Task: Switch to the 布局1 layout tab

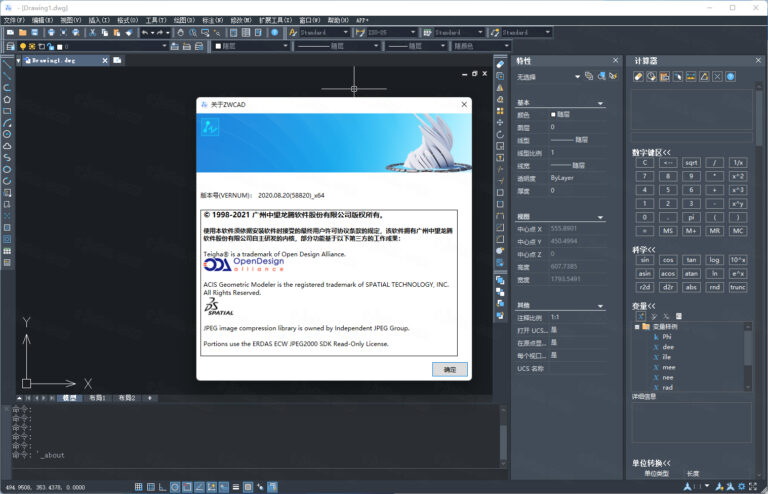Action: click(x=97, y=398)
